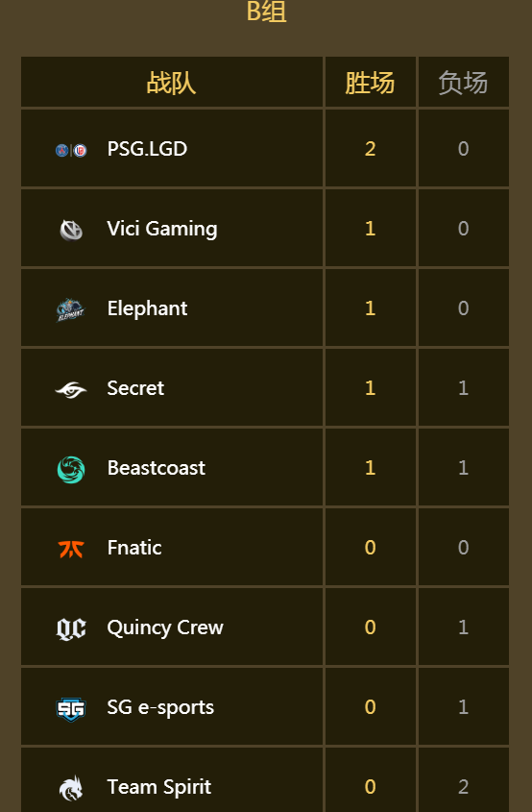Click the 胜场 wins column header
The height and width of the screenshot is (812, 532).
coord(370,83)
